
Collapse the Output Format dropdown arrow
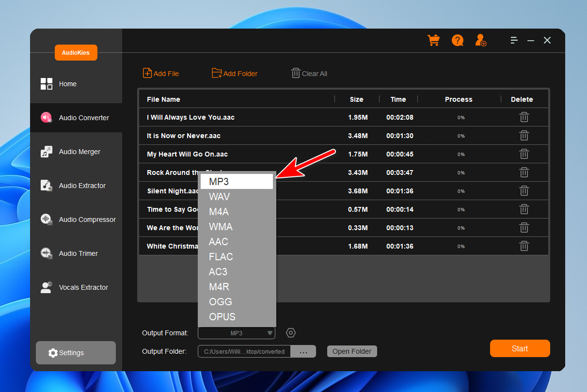[270, 333]
